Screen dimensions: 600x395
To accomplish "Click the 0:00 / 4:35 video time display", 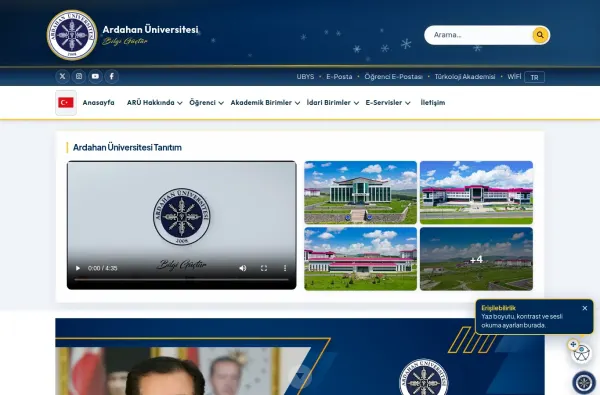I will click(103, 268).
